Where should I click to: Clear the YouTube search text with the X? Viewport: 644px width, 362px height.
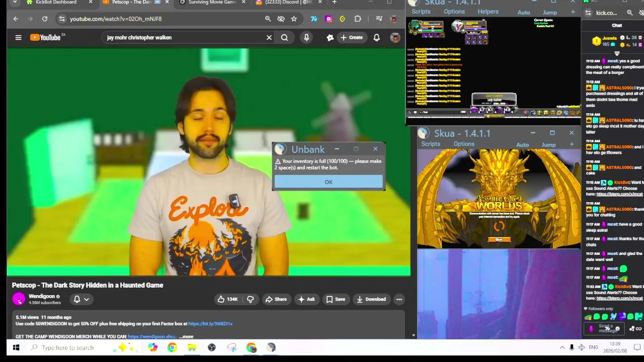(x=269, y=37)
